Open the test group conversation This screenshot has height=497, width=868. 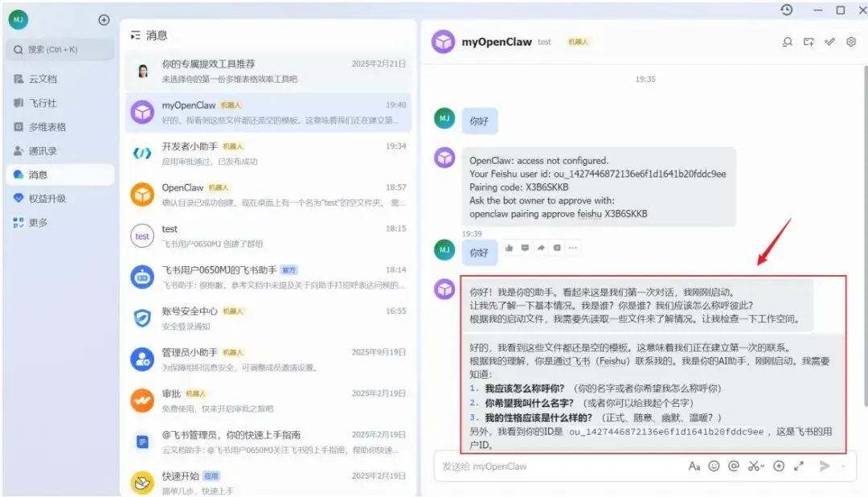(268, 236)
